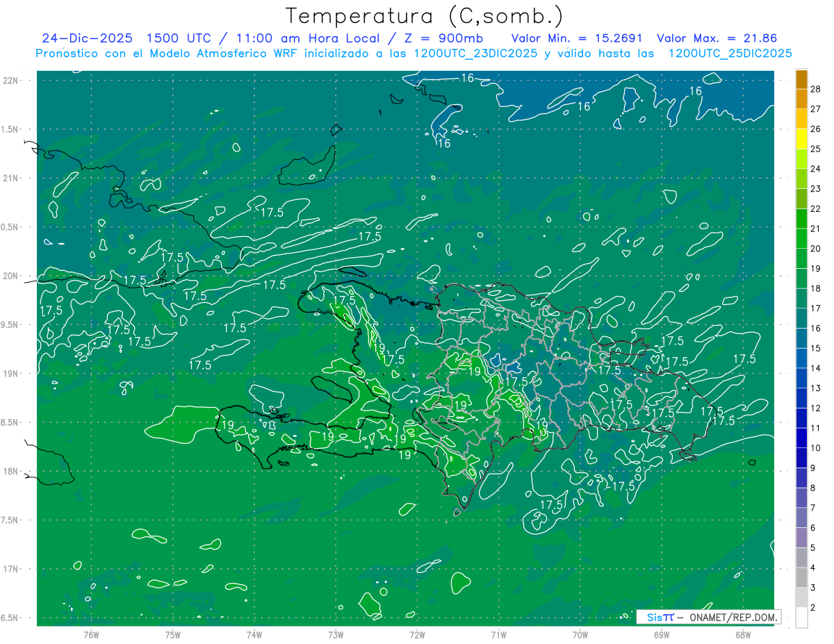Click legend scale value '13'

(816, 388)
